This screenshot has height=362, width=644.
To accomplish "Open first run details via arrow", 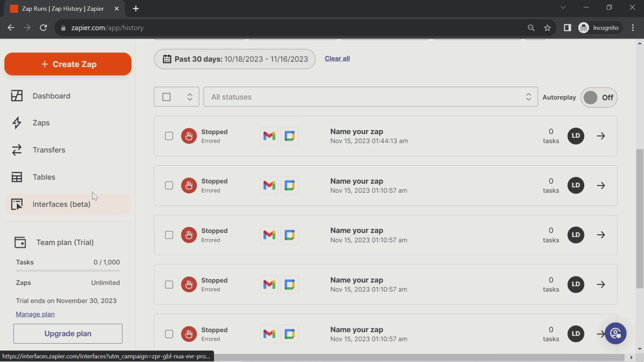I will [601, 136].
